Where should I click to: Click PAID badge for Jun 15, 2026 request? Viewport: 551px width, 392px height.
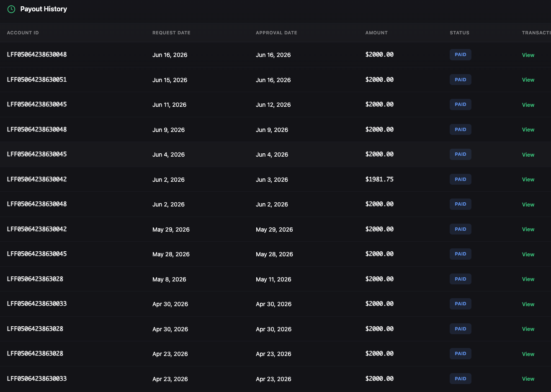[461, 80]
